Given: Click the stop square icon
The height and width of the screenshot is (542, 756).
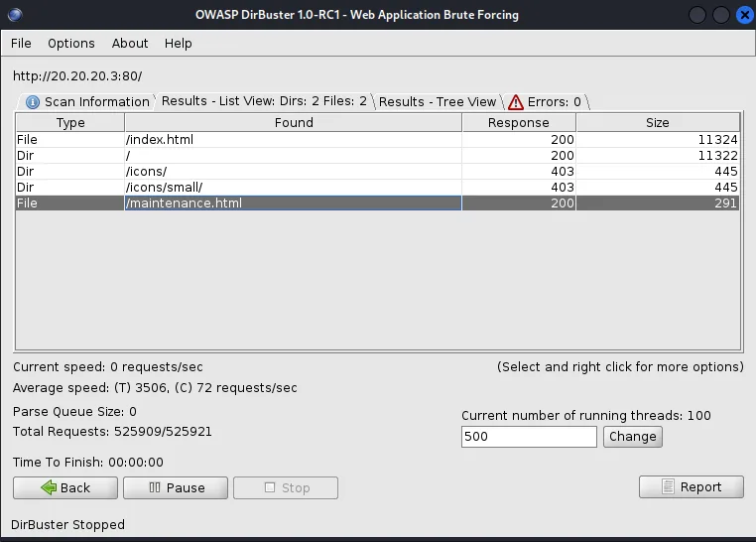Looking at the screenshot, I should pyautogui.click(x=270, y=487).
